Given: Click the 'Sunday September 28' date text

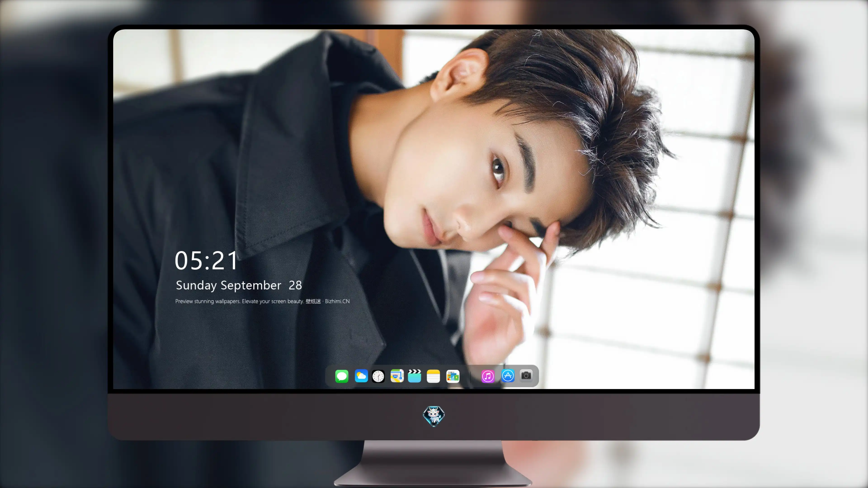Looking at the screenshot, I should point(239,285).
